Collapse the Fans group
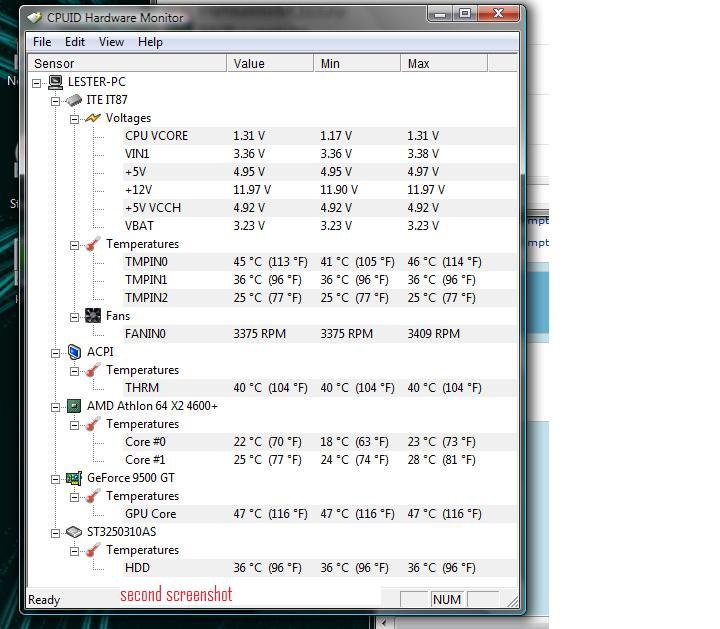This screenshot has width=720, height=629. pos(74,317)
